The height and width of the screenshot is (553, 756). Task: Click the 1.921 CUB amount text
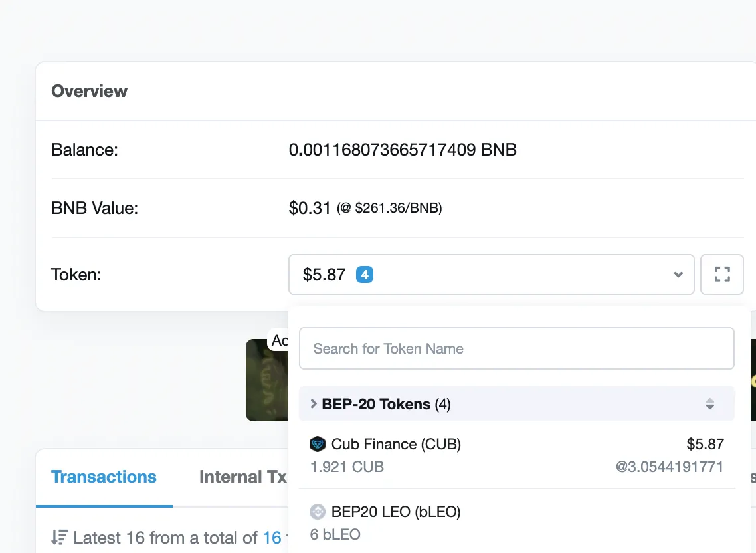tap(347, 467)
